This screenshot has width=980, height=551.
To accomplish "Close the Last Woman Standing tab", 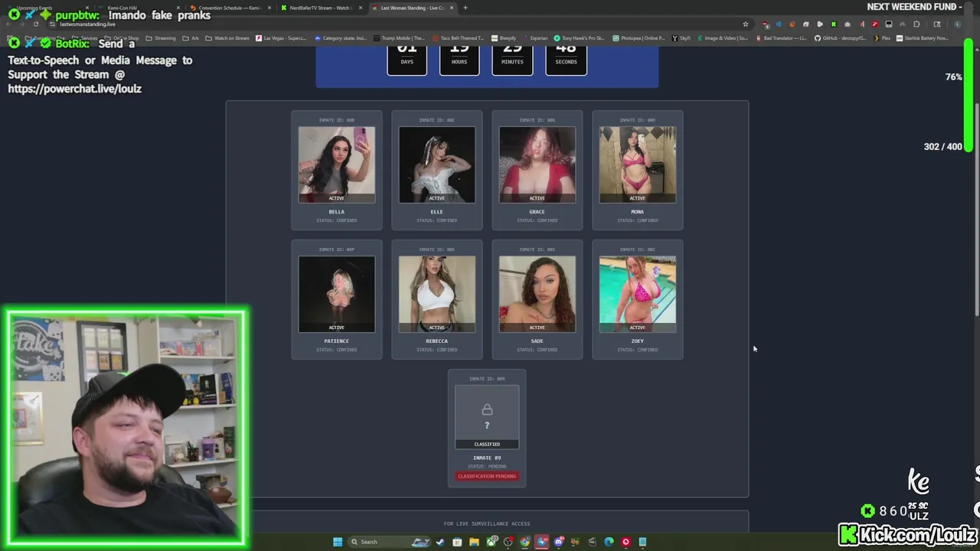I will (x=452, y=8).
